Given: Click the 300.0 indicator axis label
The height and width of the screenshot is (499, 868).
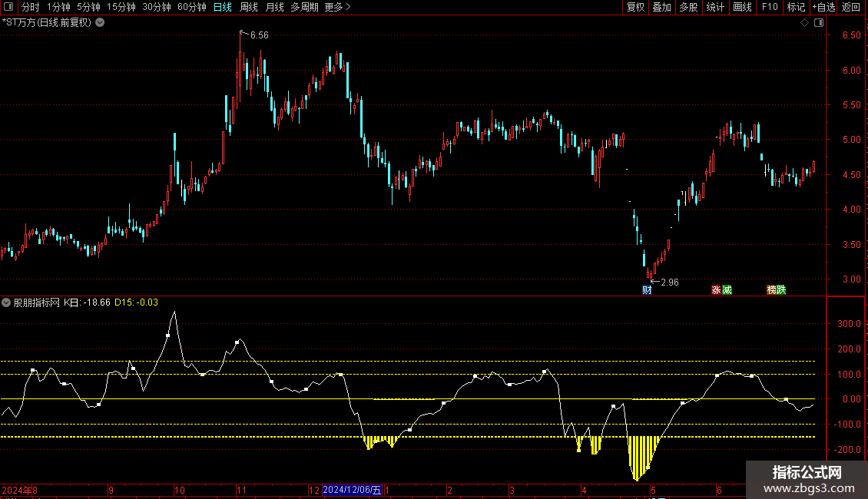Looking at the screenshot, I should (849, 324).
